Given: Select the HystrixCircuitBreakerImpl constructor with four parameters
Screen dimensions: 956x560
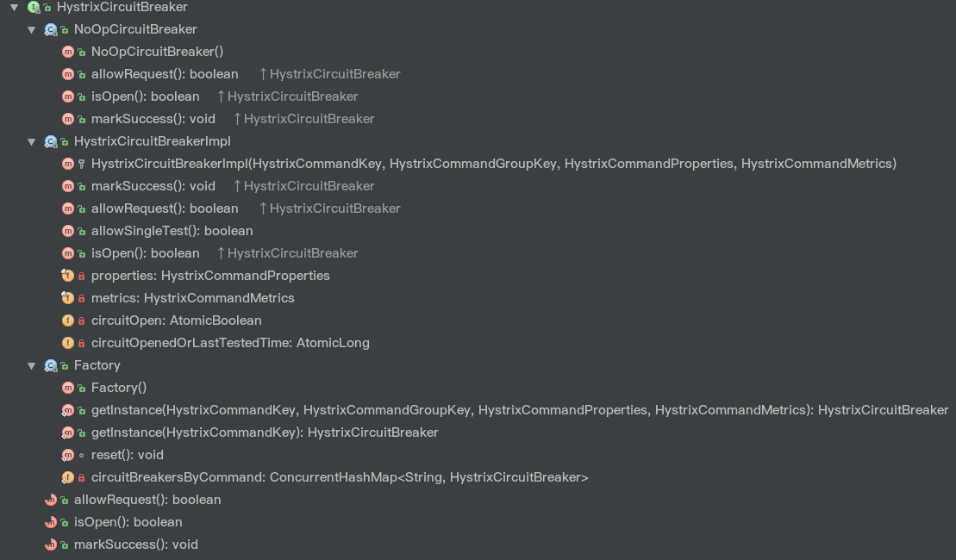Looking at the screenshot, I should coord(494,164).
